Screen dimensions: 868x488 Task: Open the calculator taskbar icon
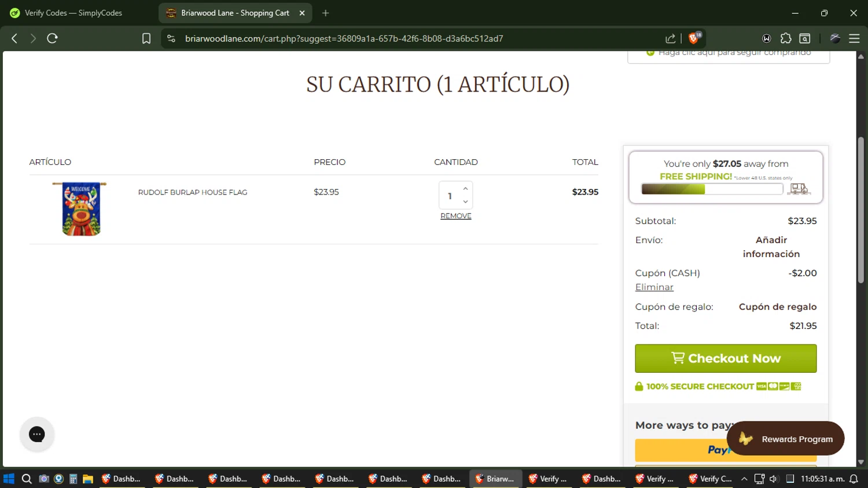tap(73, 479)
